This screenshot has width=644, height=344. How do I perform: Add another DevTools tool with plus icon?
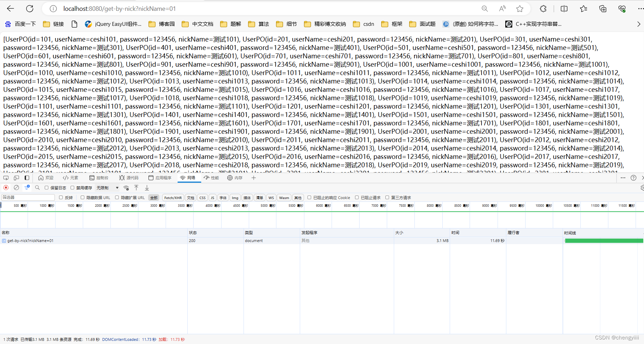(x=254, y=178)
